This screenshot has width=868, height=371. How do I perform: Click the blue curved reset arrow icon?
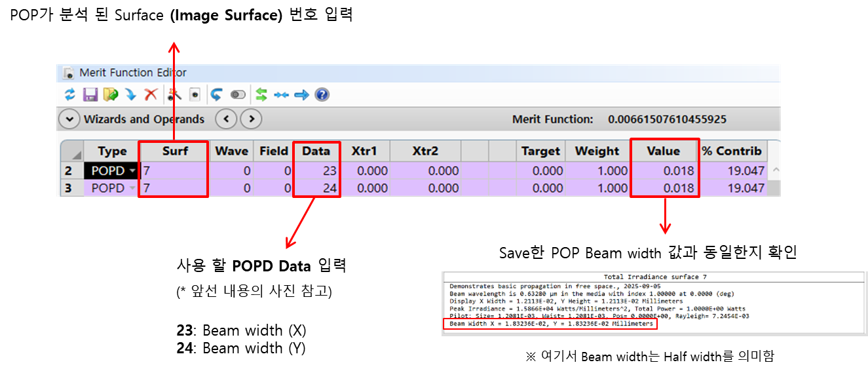[x=216, y=94]
